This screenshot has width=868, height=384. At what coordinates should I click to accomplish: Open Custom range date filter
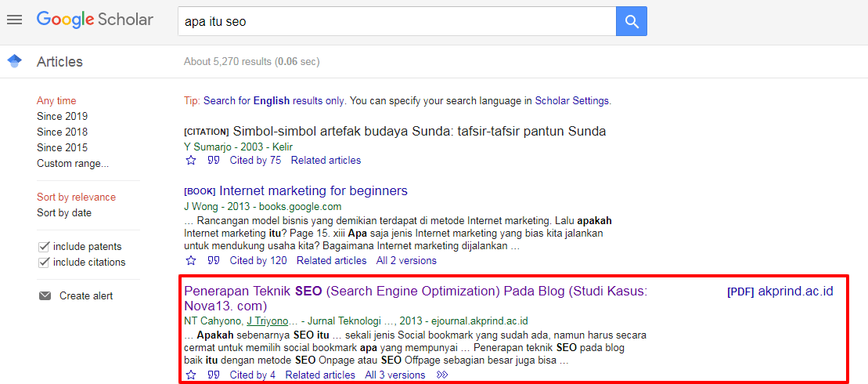click(x=73, y=164)
